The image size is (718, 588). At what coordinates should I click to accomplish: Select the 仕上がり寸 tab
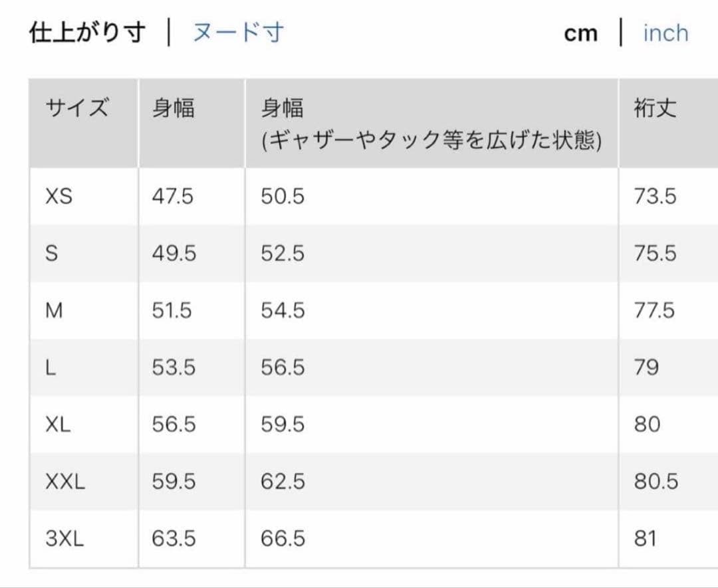click(87, 33)
